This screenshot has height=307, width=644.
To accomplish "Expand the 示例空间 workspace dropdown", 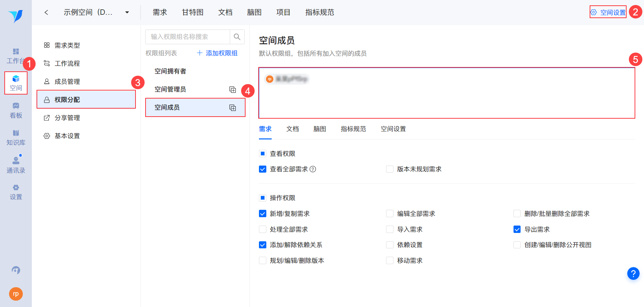I will (x=127, y=12).
